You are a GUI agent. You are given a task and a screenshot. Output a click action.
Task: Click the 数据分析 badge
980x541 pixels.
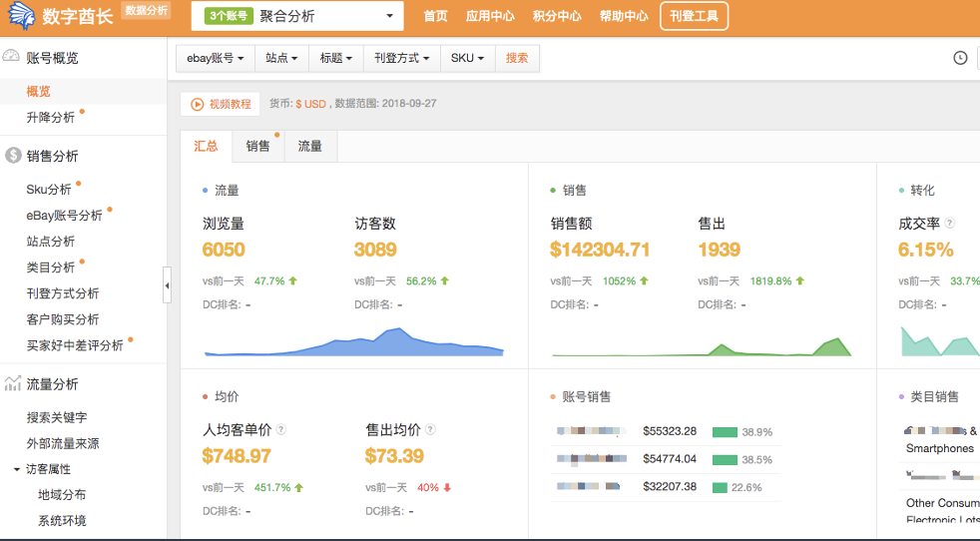(146, 11)
